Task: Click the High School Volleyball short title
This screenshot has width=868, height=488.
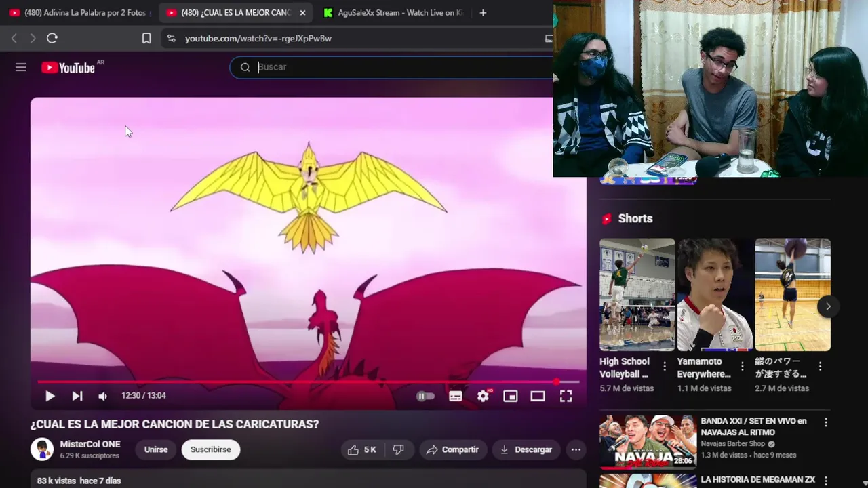Action: (625, 367)
